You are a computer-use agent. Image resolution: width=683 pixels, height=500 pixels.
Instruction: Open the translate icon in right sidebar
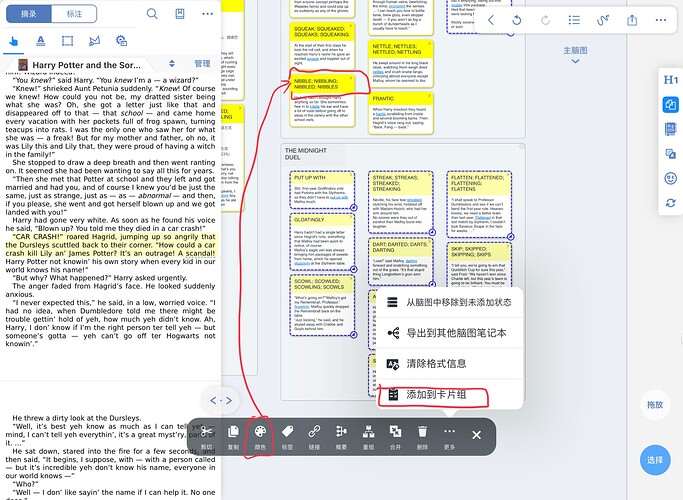coord(670,154)
